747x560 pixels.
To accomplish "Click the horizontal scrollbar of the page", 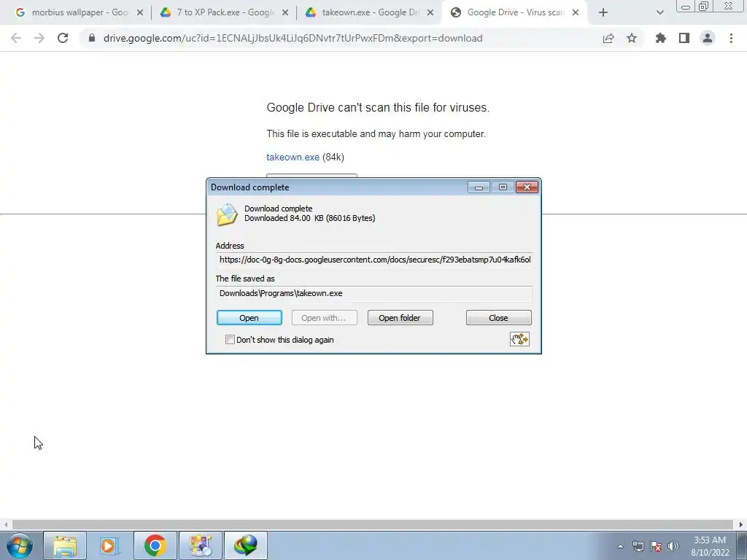I will click(x=373, y=524).
